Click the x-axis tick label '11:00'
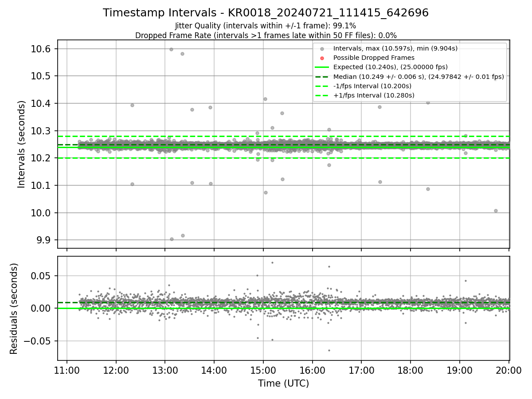Viewport: 532px width, 399px height. 67,370
